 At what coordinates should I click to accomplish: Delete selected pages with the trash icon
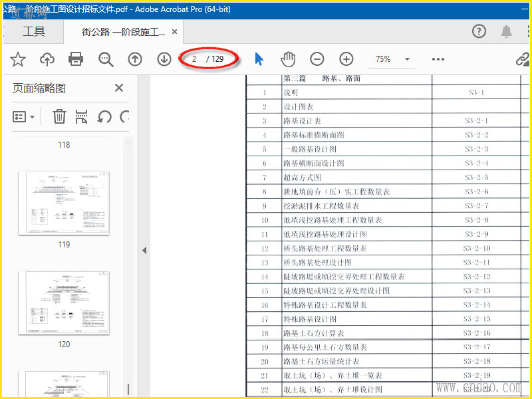coord(59,116)
